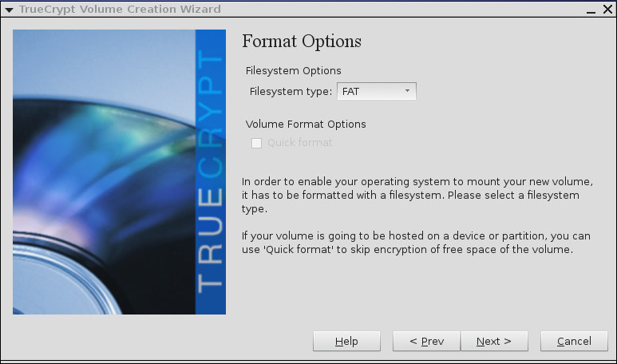Image resolution: width=617 pixels, height=364 pixels.
Task: Toggle the Quick format checkbox
Action: (256, 143)
